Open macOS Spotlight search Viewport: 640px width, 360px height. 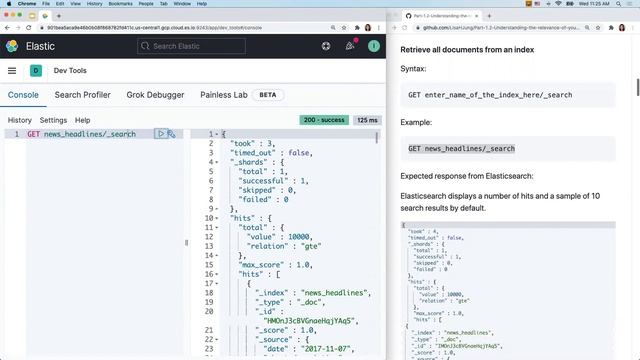[618, 4]
